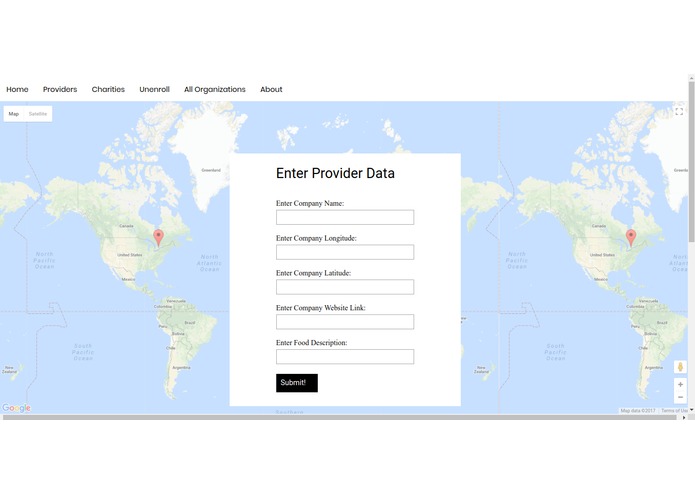Go to the Providers page
This screenshot has width=695, height=494.
click(x=60, y=89)
